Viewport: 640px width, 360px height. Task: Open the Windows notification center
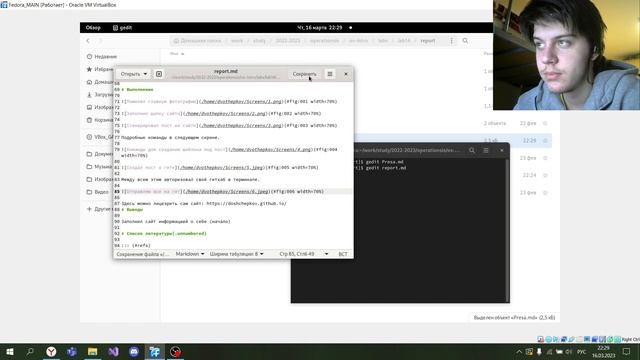tap(627, 351)
